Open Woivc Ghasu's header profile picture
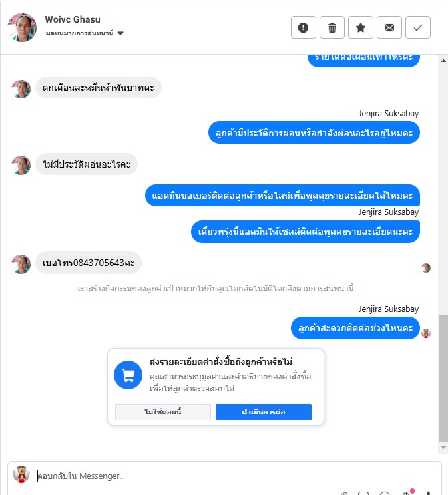The image size is (448, 495). (22, 27)
